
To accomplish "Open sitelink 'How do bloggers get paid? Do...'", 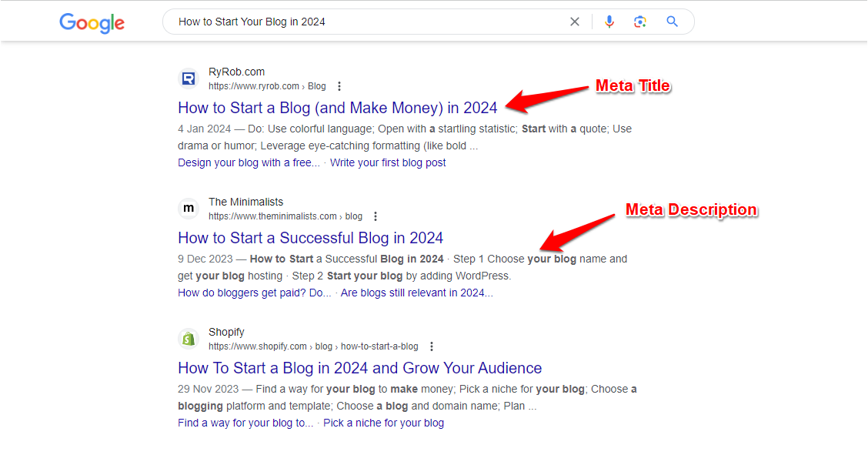I will [254, 293].
